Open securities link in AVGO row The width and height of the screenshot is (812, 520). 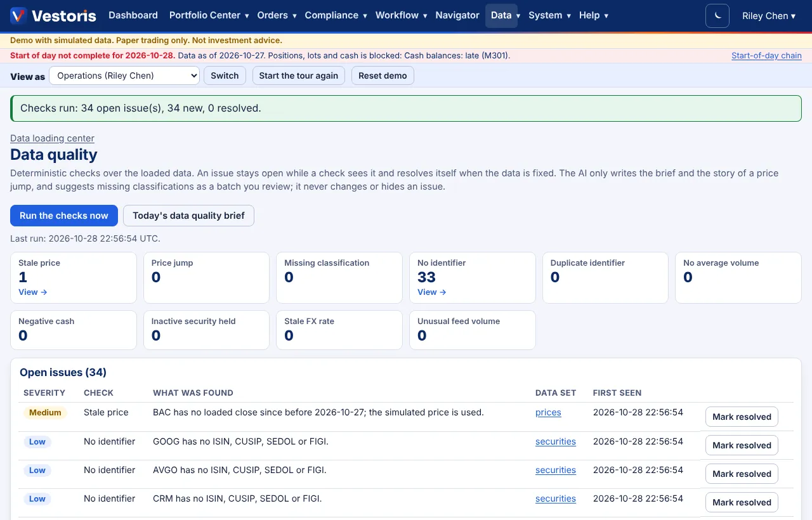click(556, 470)
